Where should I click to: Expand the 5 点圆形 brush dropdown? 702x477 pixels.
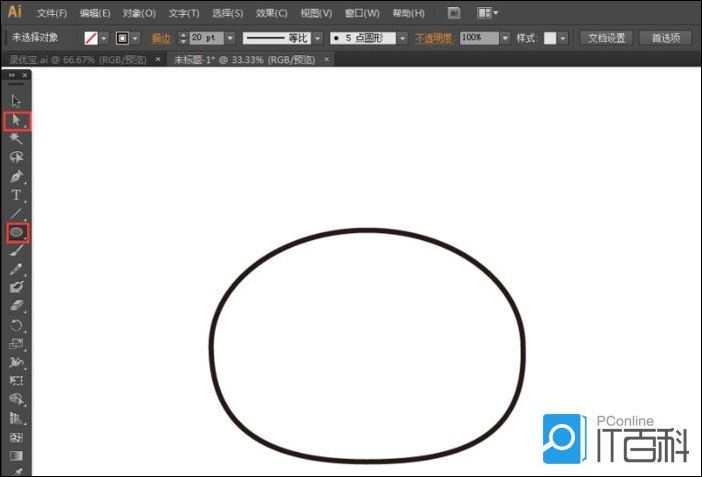click(x=402, y=38)
